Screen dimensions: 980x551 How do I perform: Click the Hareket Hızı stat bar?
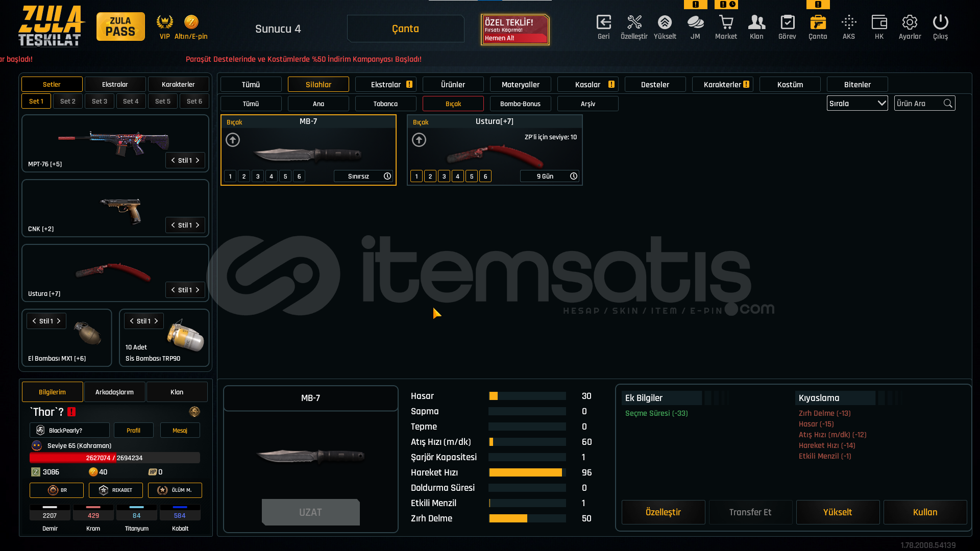tap(527, 472)
